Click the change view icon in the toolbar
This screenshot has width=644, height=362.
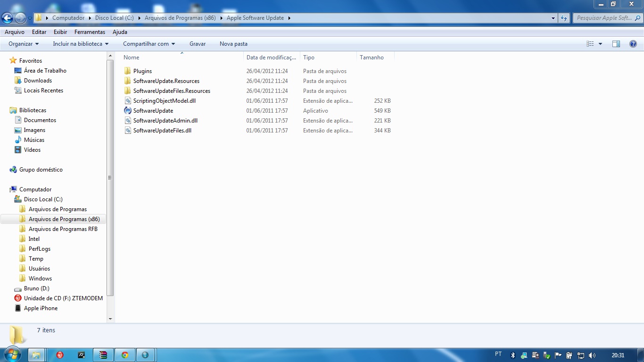(x=590, y=44)
